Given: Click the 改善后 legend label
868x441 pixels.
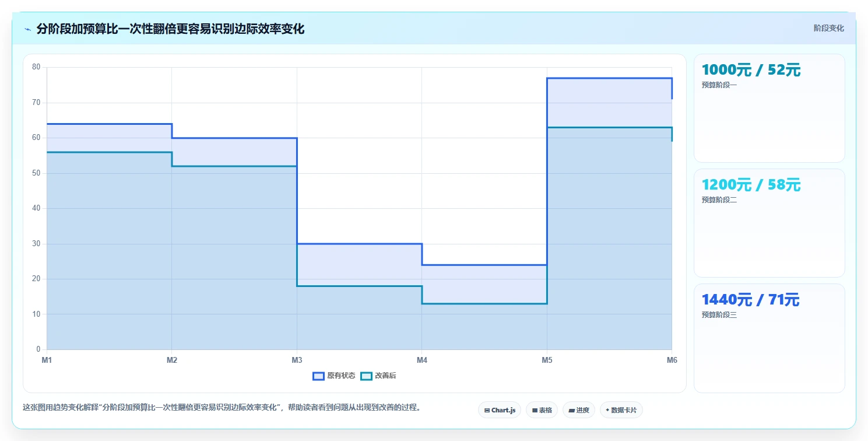Looking at the screenshot, I should click(385, 376).
